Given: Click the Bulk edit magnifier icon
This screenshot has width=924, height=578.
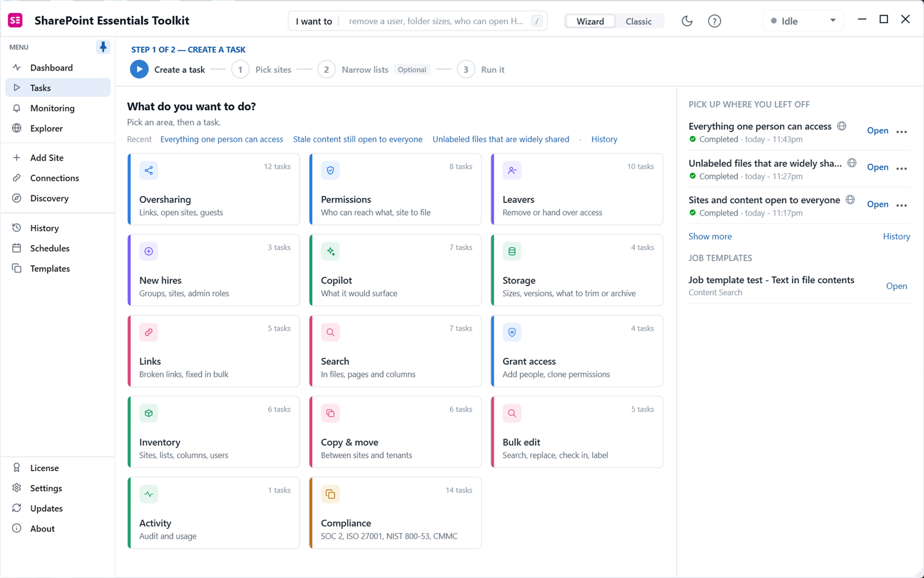Looking at the screenshot, I should [512, 413].
